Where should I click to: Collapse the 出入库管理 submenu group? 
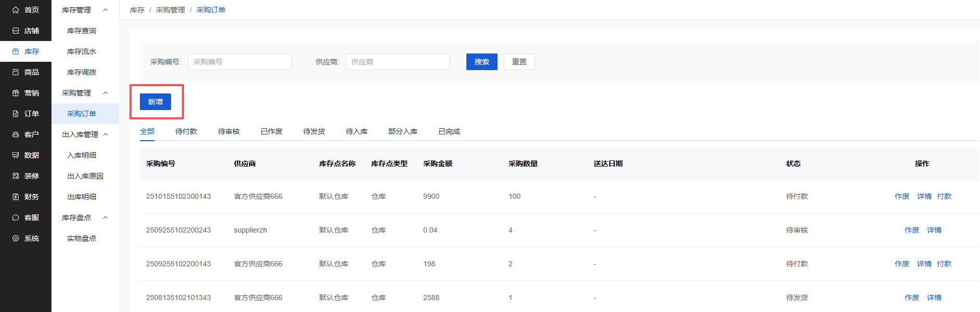point(106,134)
